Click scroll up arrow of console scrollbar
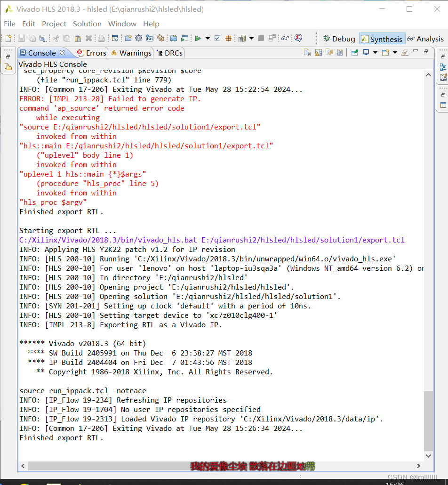 (428, 75)
